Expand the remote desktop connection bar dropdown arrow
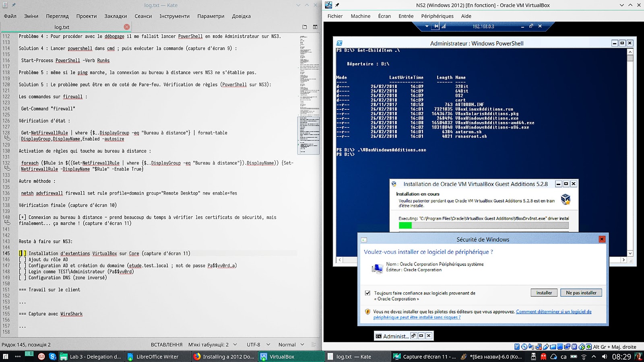Image resolution: width=644 pixels, height=362 pixels. pos(427,27)
